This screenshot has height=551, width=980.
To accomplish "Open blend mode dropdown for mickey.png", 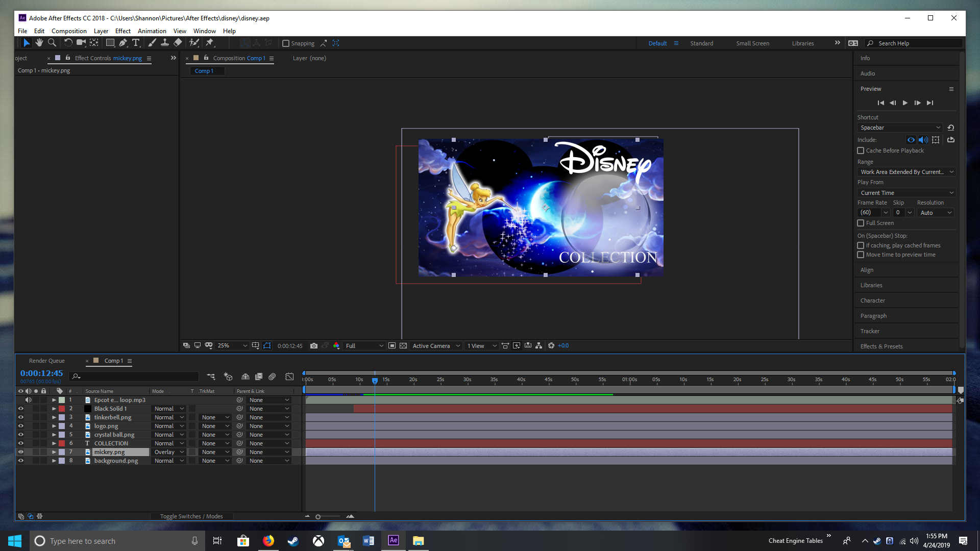I will (169, 452).
